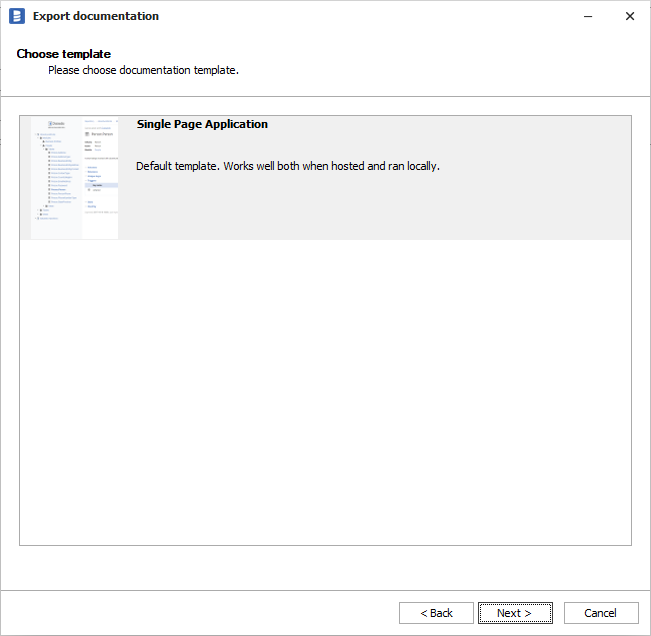The image size is (651, 636).
Task: Close the Export documentation dialog
Action: coord(629,16)
